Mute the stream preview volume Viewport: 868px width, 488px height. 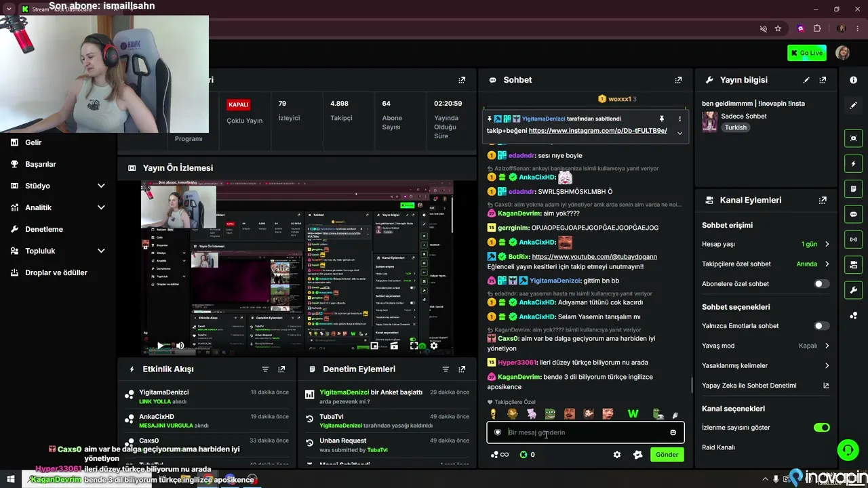click(x=180, y=346)
